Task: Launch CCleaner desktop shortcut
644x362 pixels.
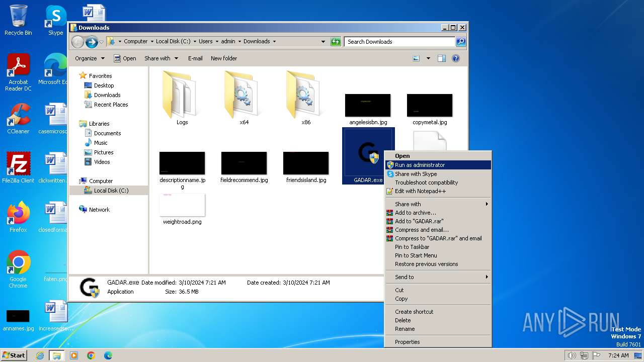Action: (18, 119)
